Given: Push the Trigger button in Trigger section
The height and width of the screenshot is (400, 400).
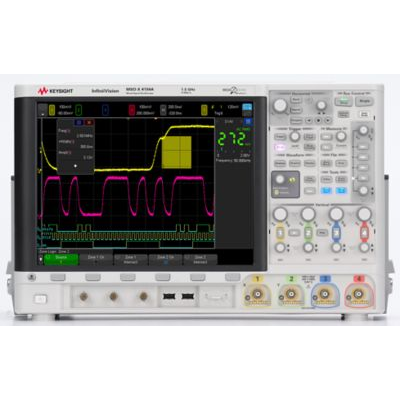Looking at the screenshot, I should (280, 137).
